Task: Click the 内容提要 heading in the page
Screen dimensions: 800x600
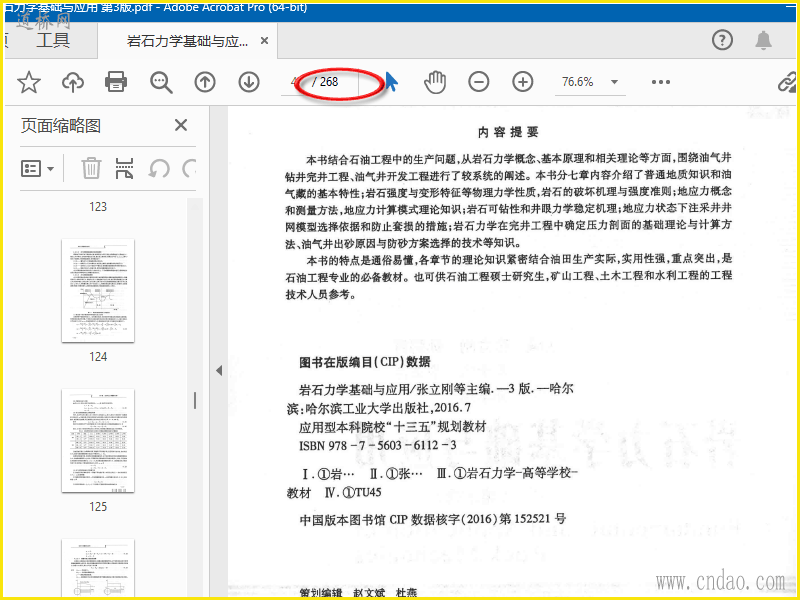Action: coord(508,133)
